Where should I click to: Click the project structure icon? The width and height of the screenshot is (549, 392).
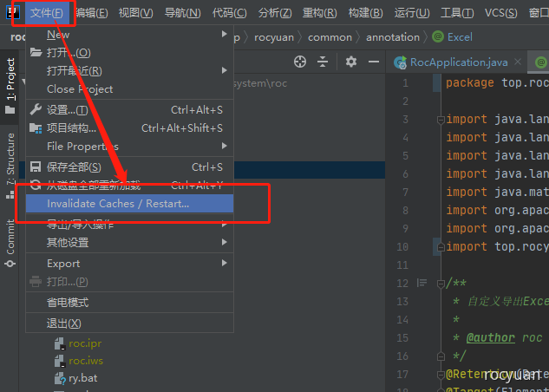tap(36, 128)
